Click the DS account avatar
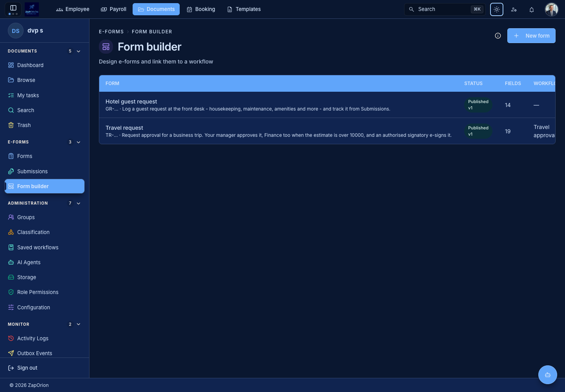 (x=16, y=31)
